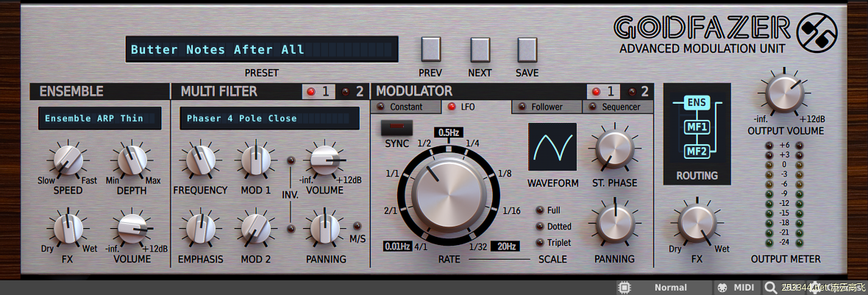Image resolution: width=868 pixels, height=295 pixels.
Task: Click the Multi Filter VOLUME knob
Action: click(325, 160)
